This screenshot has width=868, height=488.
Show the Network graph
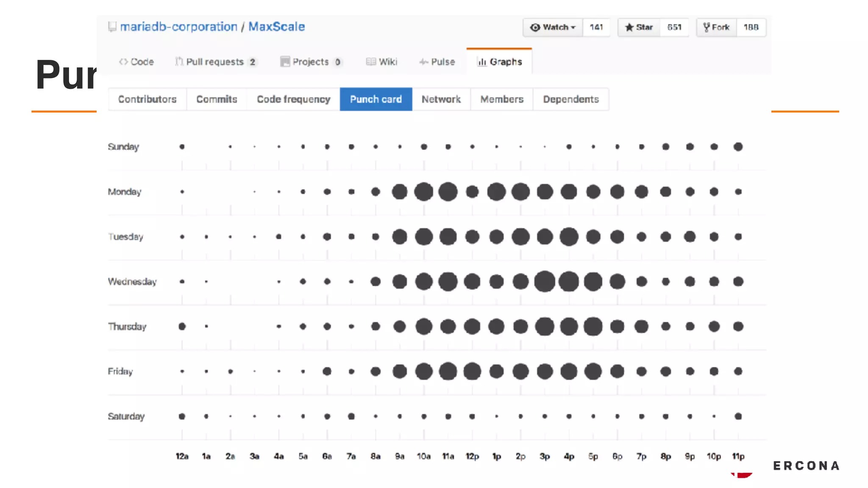pos(441,99)
